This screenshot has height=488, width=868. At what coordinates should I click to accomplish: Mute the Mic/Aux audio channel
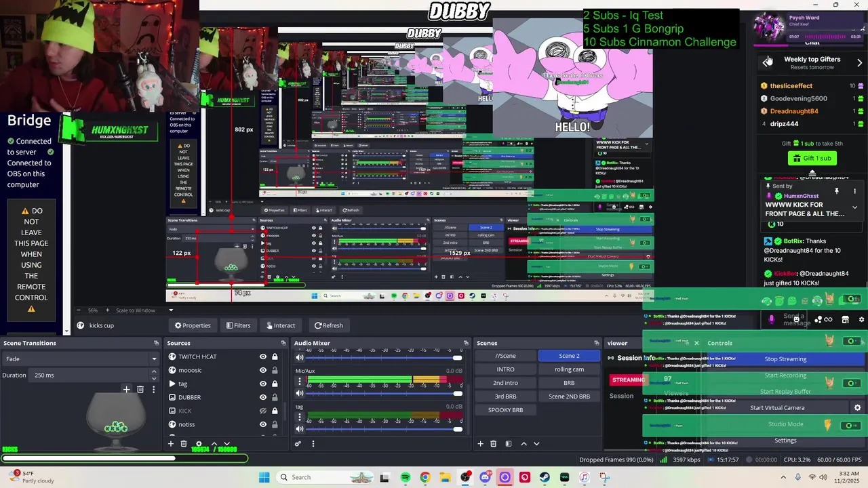(300, 393)
